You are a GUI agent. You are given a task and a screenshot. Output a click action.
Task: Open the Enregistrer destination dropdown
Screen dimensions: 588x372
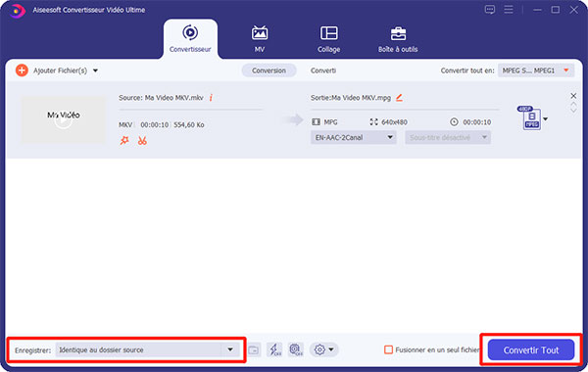click(148, 349)
